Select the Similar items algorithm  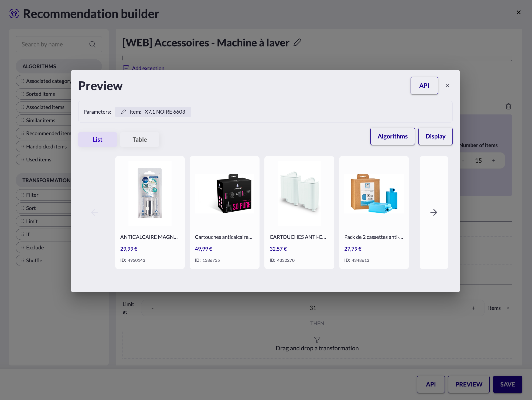[x=44, y=120]
